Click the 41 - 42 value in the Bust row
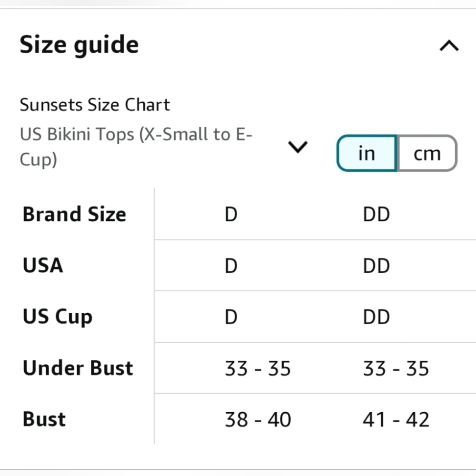This screenshot has width=476, height=476. pos(396,419)
